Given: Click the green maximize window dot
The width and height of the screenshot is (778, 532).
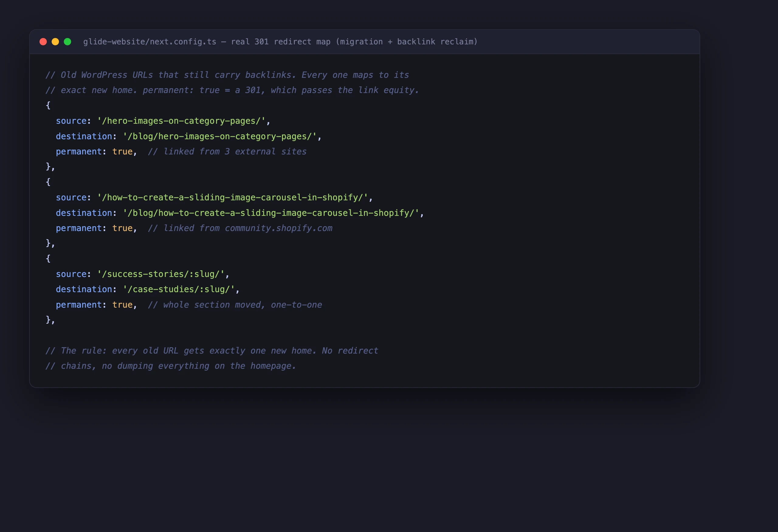Looking at the screenshot, I should [68, 42].
